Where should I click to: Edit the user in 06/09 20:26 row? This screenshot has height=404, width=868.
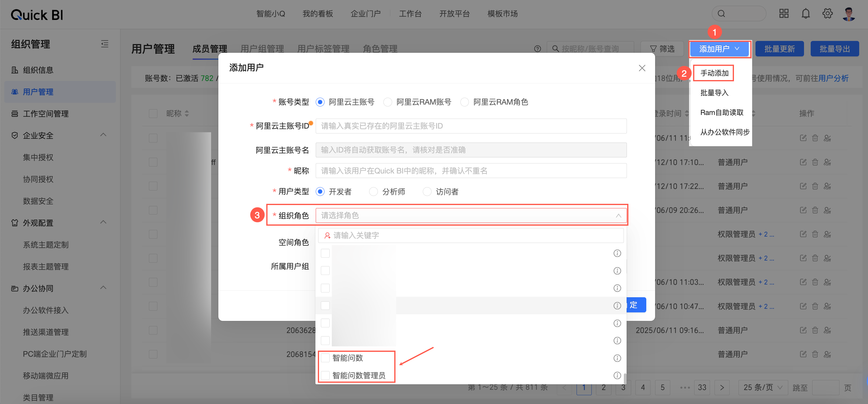click(x=803, y=210)
